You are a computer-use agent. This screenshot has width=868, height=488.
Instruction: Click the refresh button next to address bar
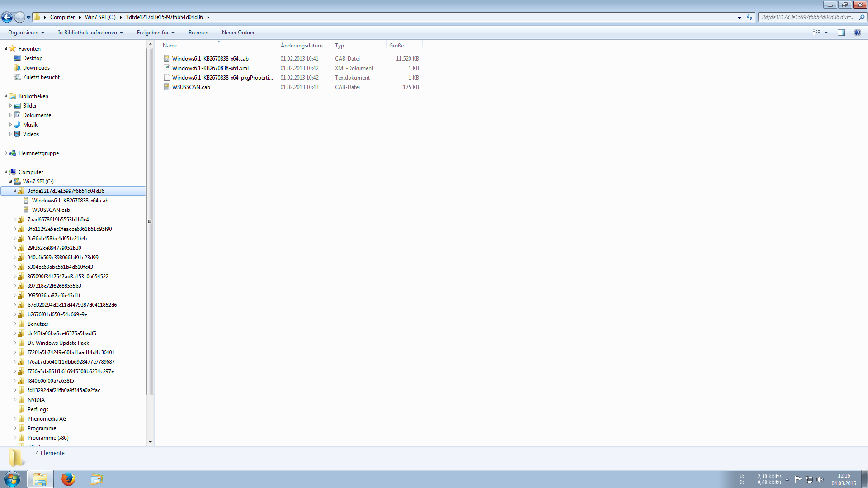[750, 17]
